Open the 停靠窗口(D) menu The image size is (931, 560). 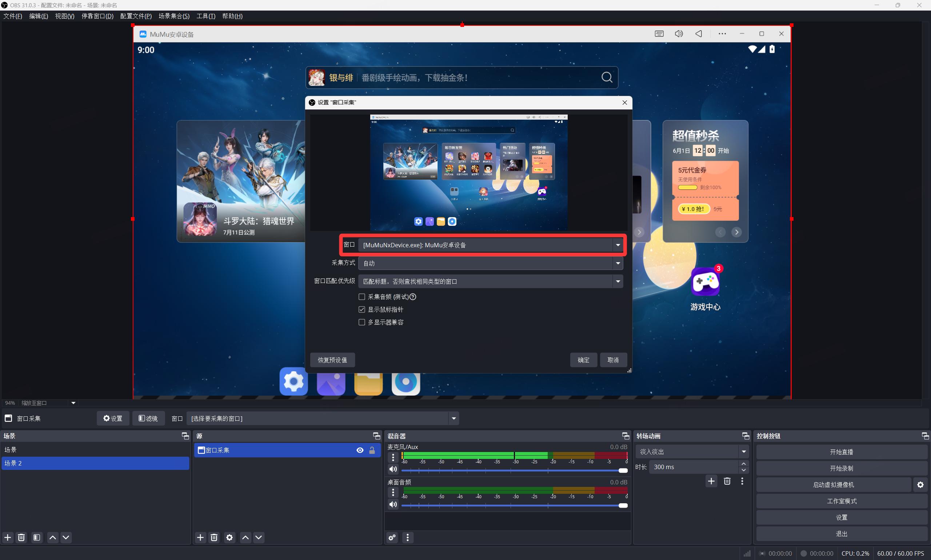click(x=97, y=16)
